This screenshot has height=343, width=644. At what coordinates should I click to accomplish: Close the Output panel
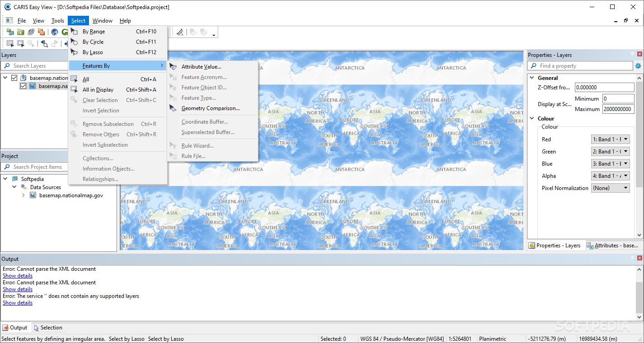point(639,258)
